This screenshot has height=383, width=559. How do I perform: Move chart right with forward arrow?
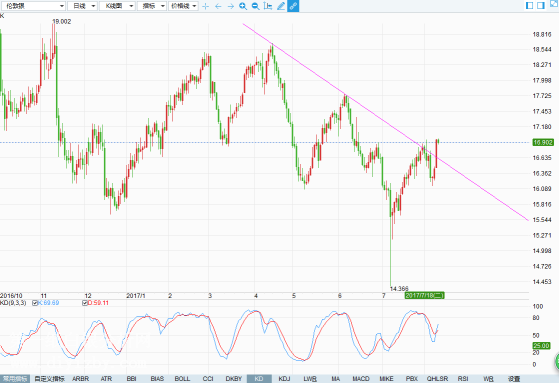coord(231,6)
